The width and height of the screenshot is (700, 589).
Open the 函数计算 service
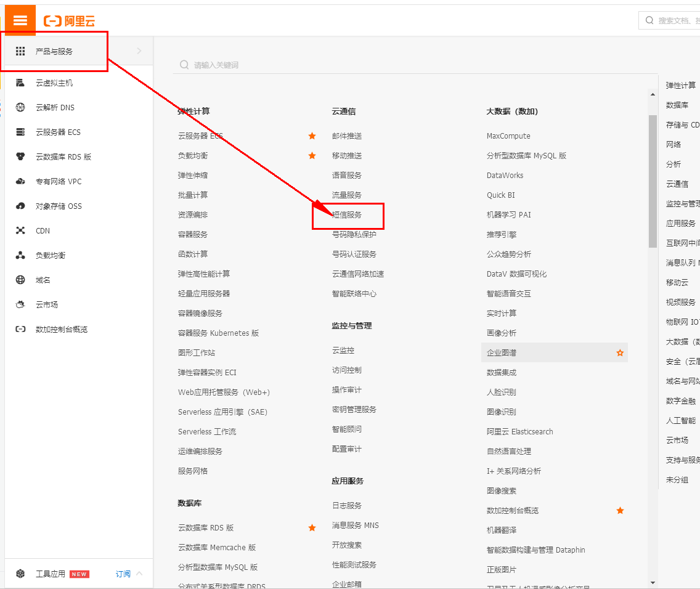coord(193,254)
